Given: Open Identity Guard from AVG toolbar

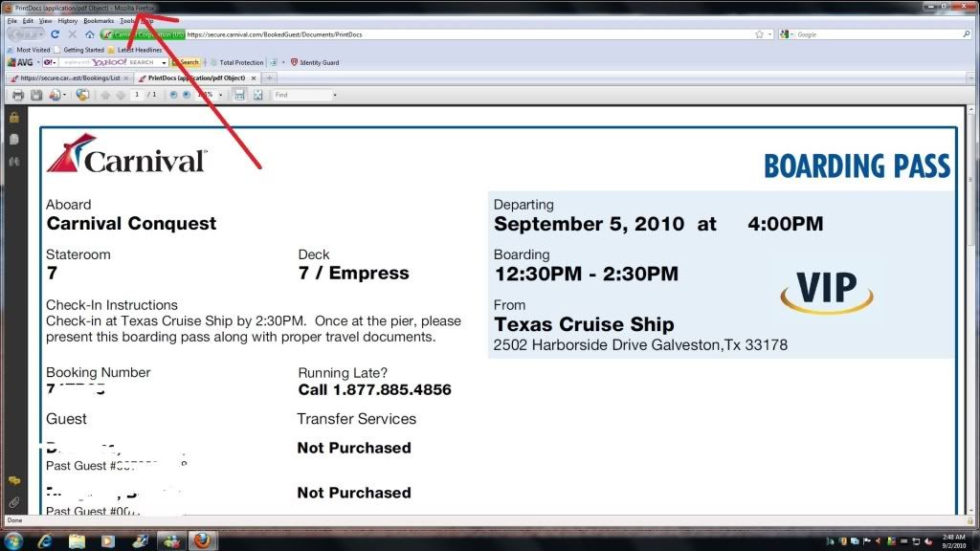Looking at the screenshot, I should click(315, 62).
